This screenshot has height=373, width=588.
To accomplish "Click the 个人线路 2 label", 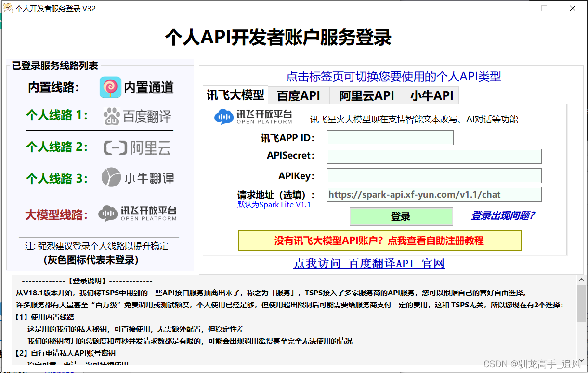I will click(57, 147).
